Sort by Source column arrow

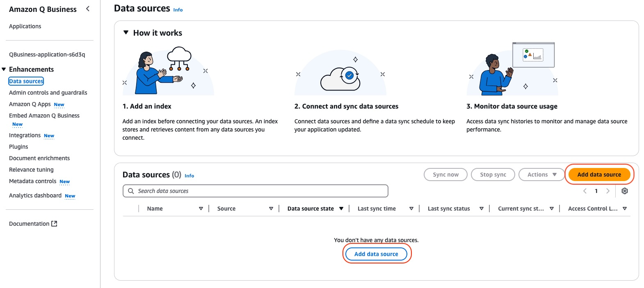[271, 209]
